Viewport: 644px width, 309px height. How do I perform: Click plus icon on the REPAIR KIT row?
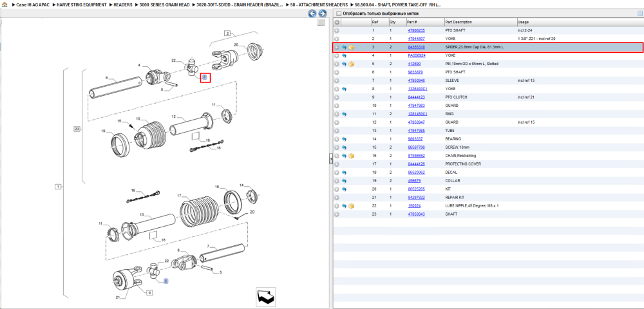337,198
